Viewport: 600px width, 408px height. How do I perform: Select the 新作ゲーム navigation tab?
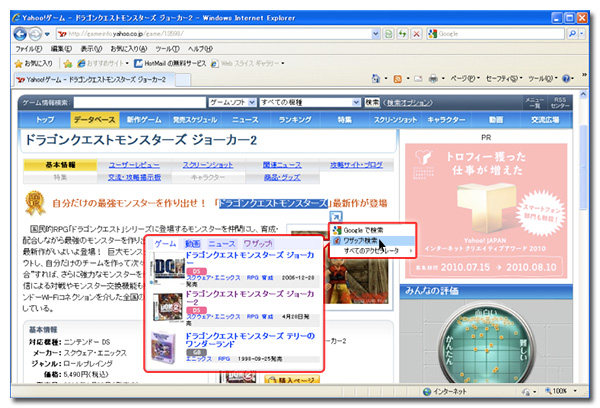pyautogui.click(x=144, y=120)
